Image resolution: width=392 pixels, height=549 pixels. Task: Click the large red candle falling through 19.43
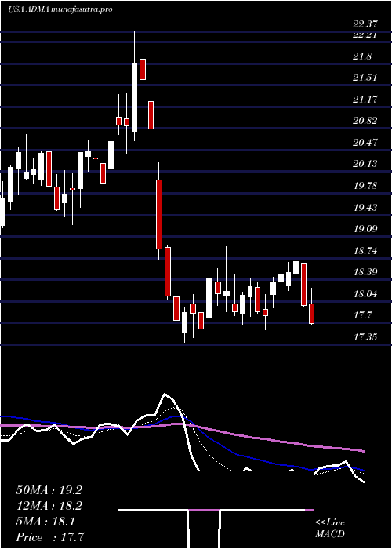(159, 214)
